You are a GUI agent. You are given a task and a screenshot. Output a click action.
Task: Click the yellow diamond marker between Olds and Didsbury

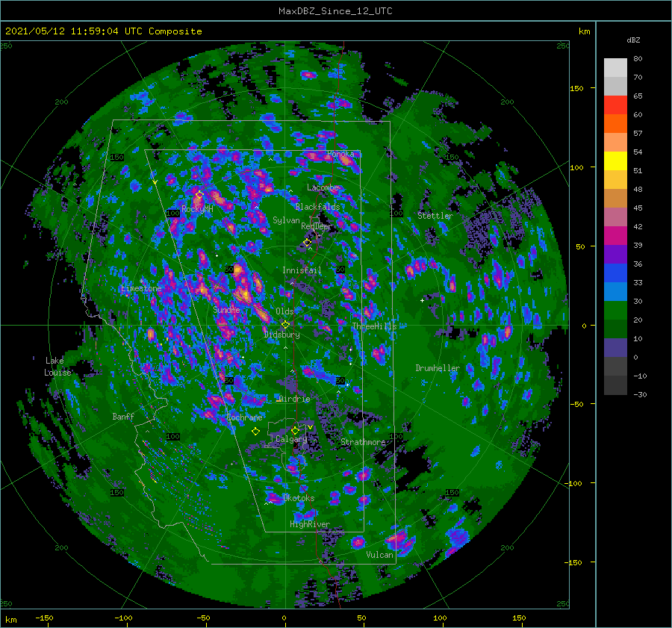coord(285,325)
